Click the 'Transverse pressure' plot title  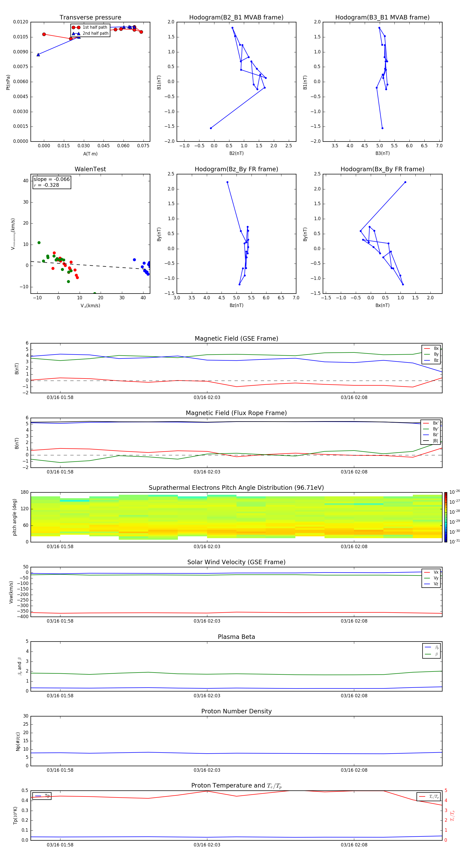coord(90,18)
